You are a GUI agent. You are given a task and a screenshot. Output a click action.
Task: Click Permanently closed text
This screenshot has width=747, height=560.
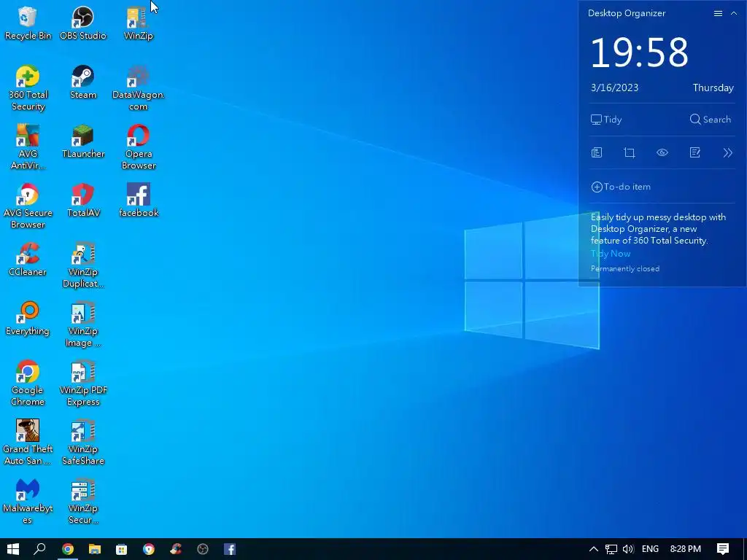tap(625, 268)
